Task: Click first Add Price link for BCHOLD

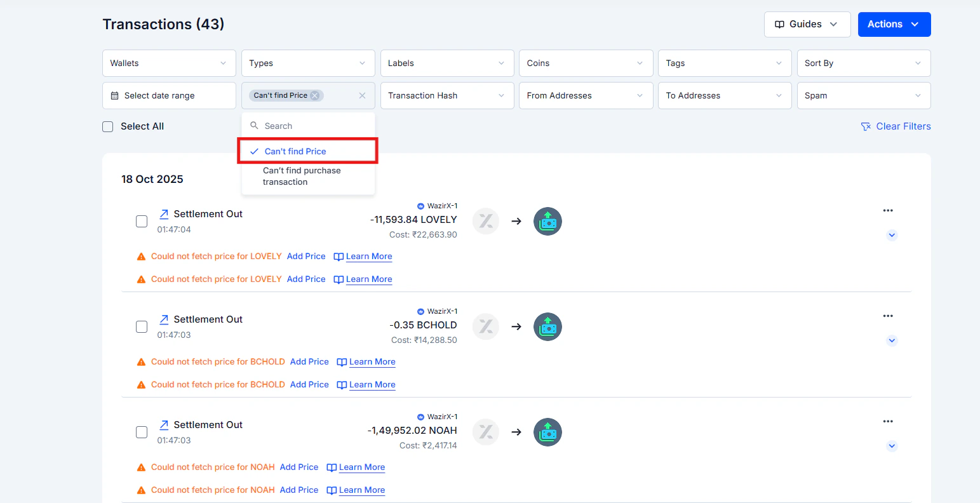Action: pos(309,361)
